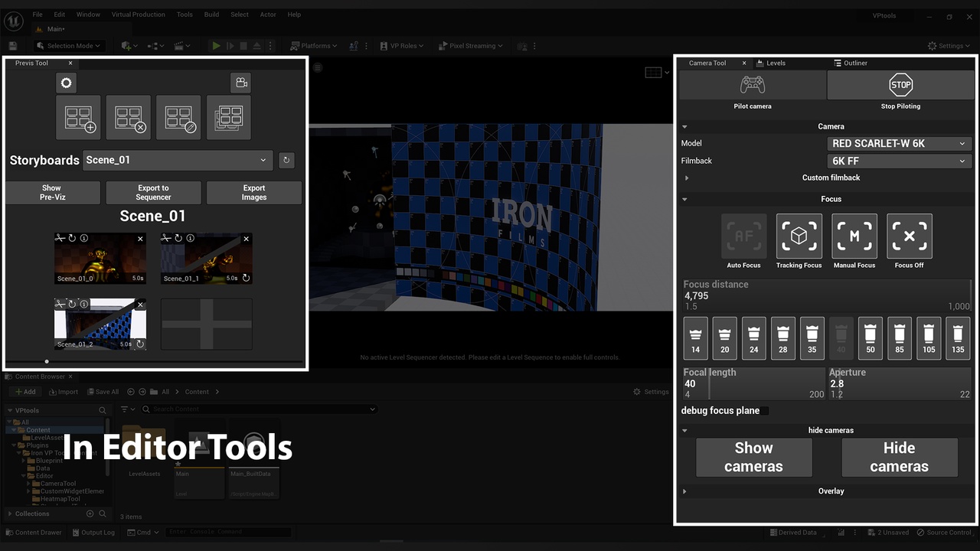Click Export to Sequencer button
The width and height of the screenshot is (980, 551).
tap(154, 193)
